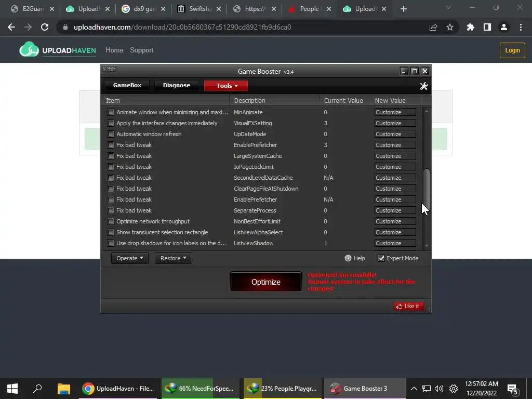
Task: Check 'Show translucent selection rectangle' item
Action: point(110,232)
